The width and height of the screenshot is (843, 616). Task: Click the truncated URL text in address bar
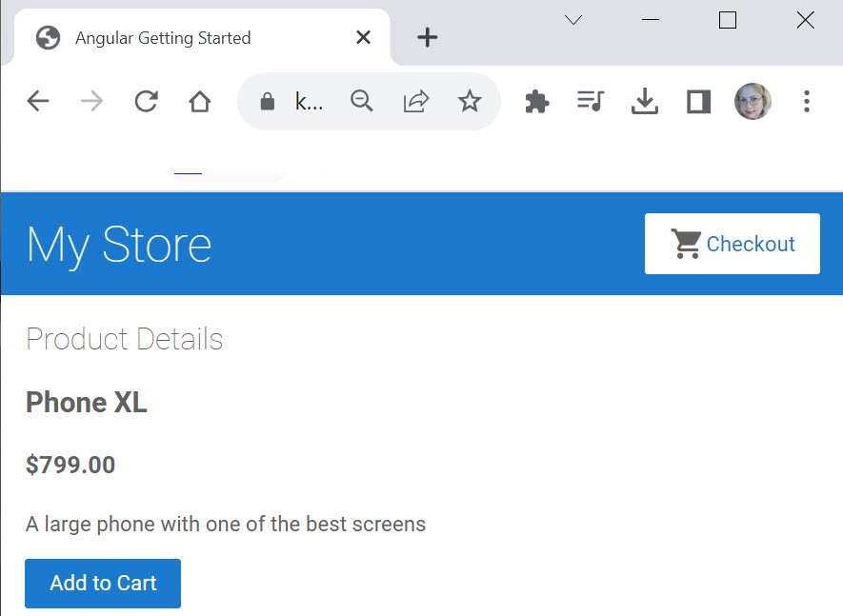click(x=310, y=101)
